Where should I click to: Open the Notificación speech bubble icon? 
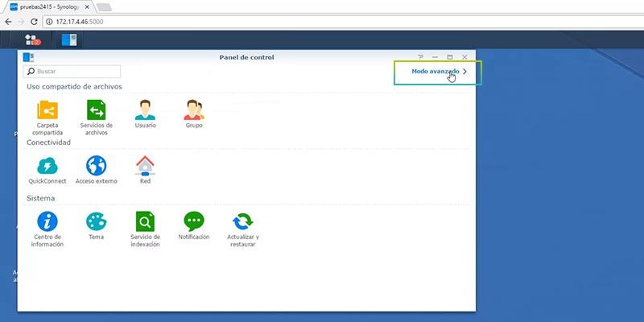tap(194, 221)
